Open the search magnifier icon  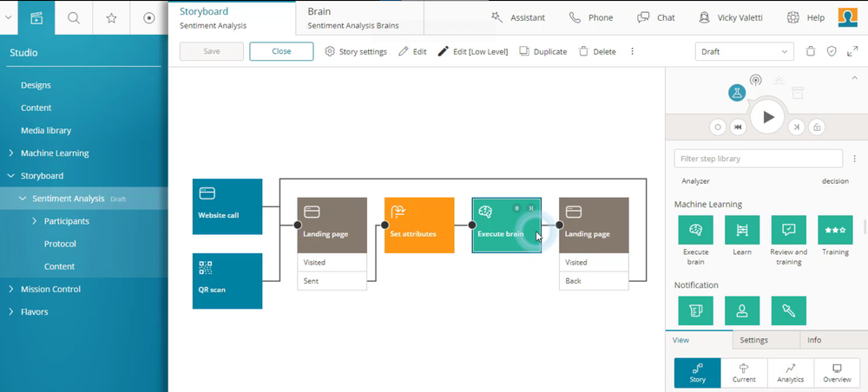(x=74, y=17)
